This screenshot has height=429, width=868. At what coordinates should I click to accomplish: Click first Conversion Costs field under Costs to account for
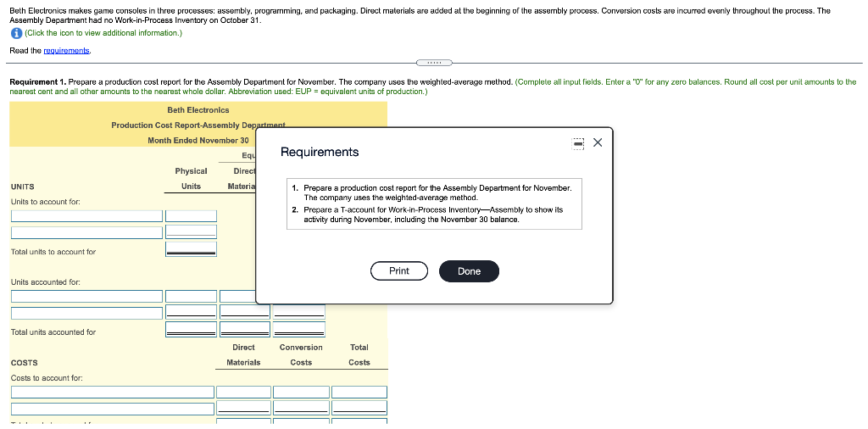pos(301,393)
